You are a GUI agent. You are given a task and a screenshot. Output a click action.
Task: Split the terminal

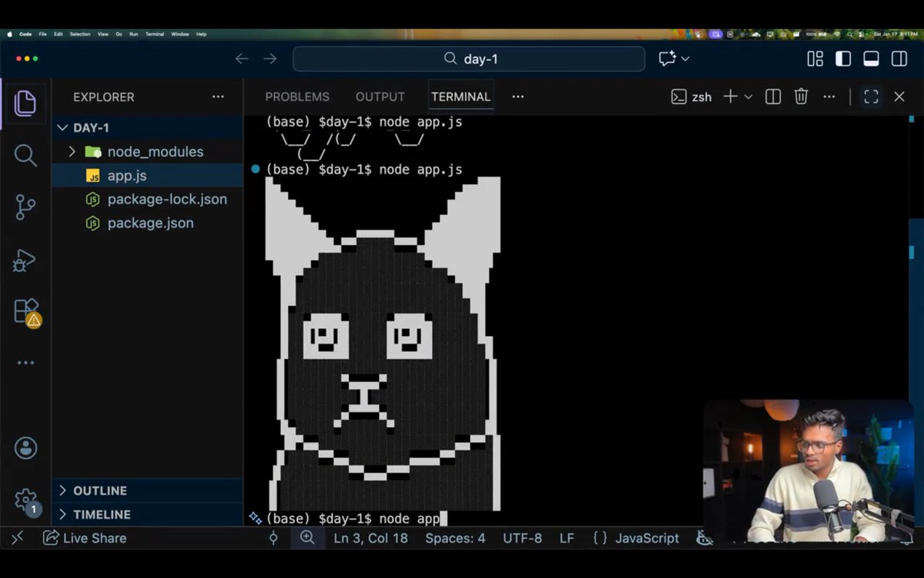[x=773, y=97]
